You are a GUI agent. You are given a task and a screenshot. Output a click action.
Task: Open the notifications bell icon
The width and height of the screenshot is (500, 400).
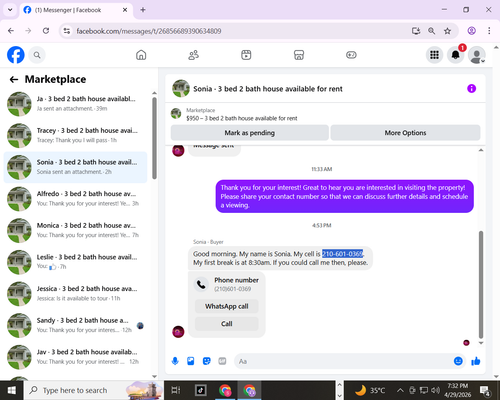pos(455,55)
